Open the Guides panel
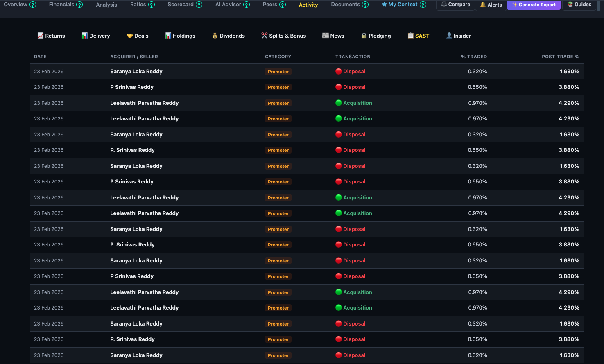The width and height of the screenshot is (604, 364). (579, 5)
